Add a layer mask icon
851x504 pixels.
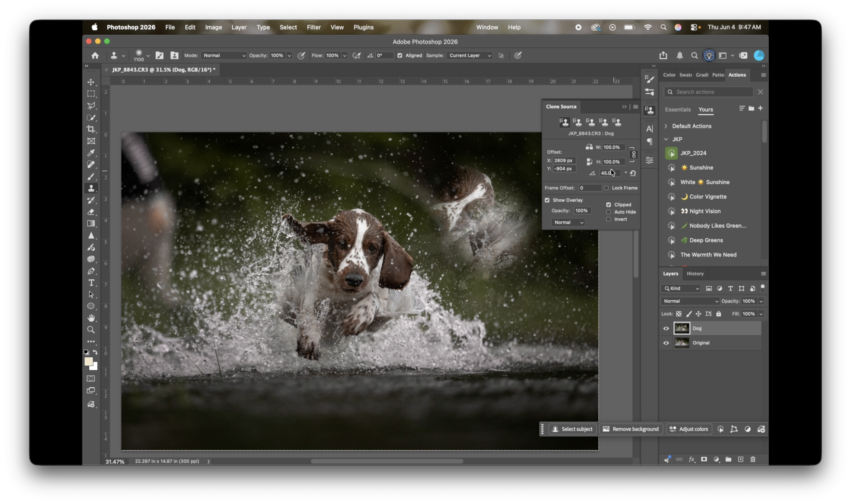click(704, 459)
